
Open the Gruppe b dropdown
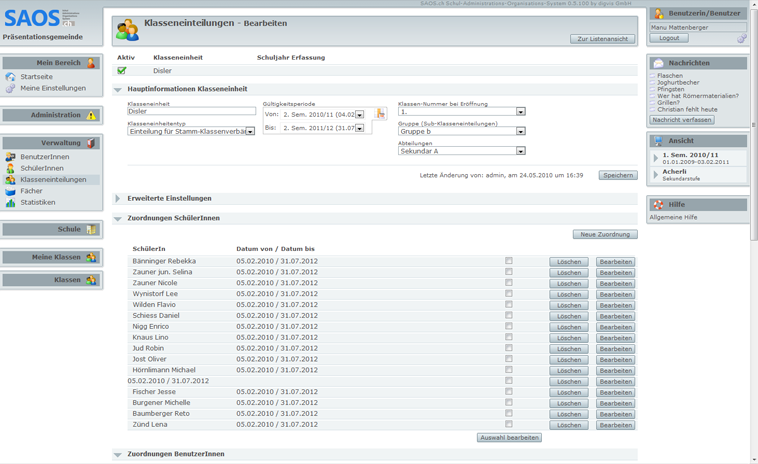(x=521, y=131)
